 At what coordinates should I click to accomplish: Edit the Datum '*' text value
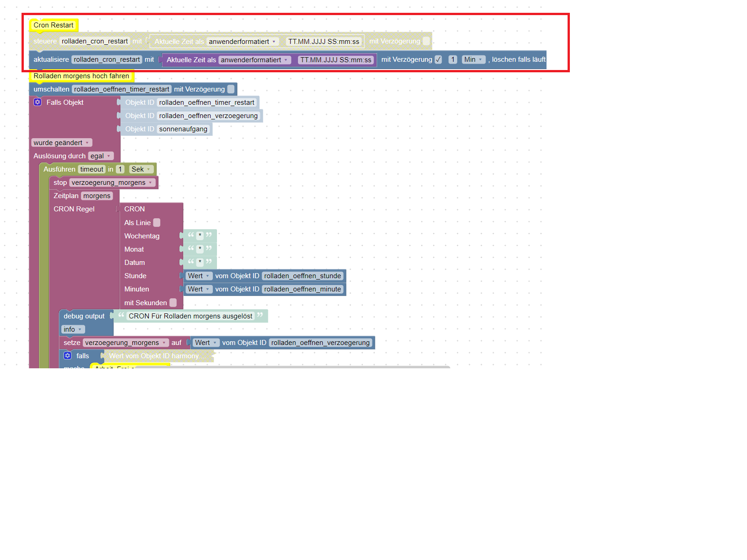coord(200,262)
